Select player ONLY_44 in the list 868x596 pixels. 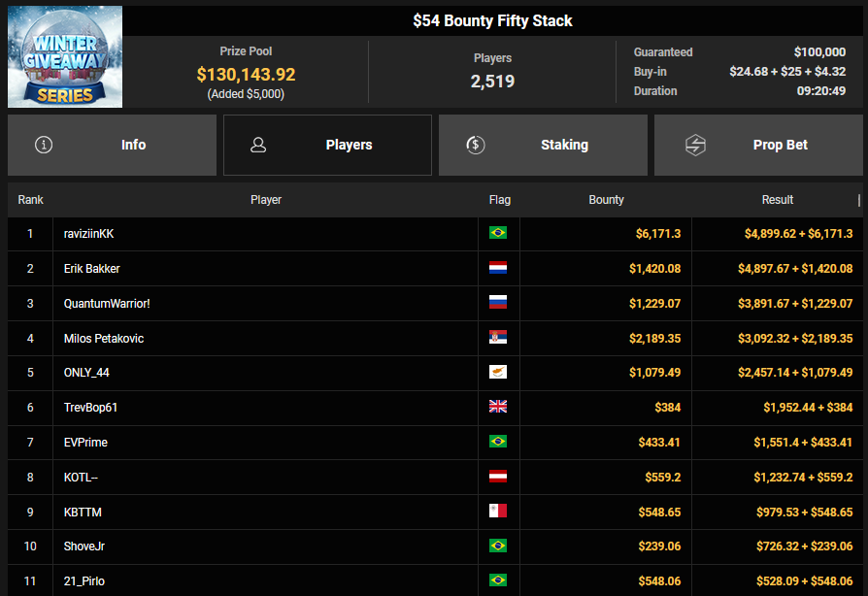pyautogui.click(x=86, y=373)
